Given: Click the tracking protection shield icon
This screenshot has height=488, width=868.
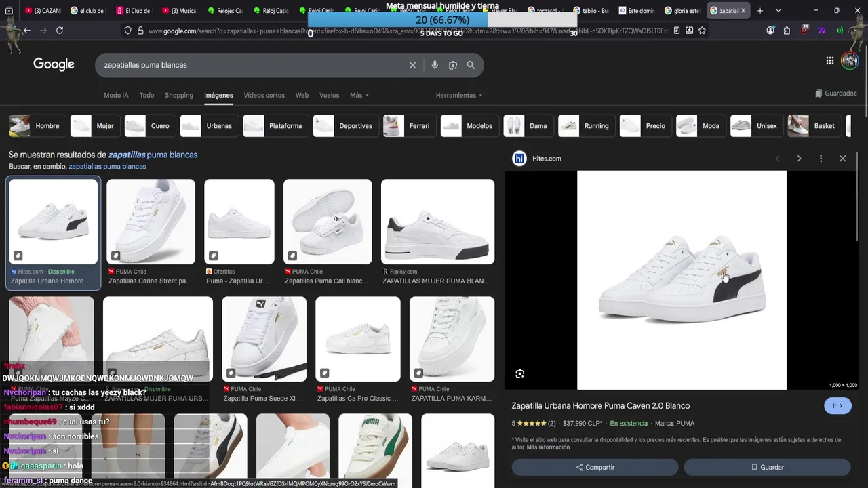Looking at the screenshot, I should (127, 30).
